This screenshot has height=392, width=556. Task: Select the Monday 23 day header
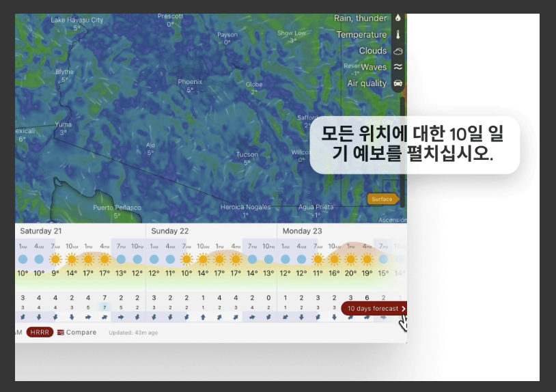(x=302, y=231)
